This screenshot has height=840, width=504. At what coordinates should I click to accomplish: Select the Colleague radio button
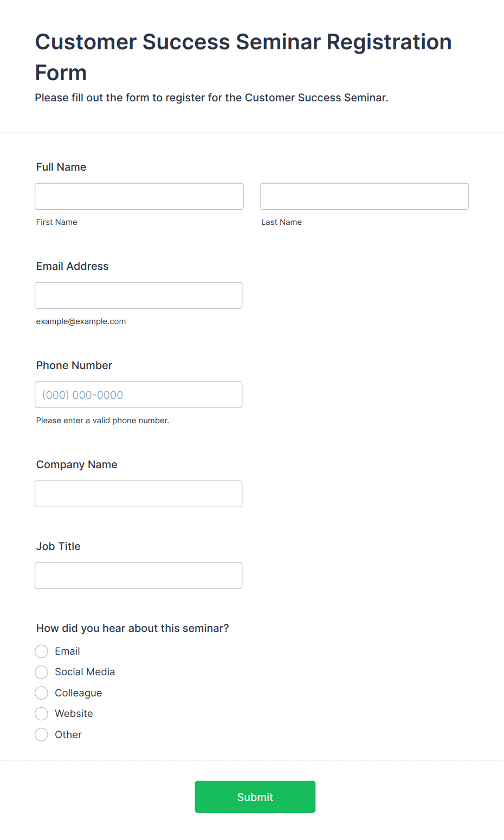(x=42, y=693)
